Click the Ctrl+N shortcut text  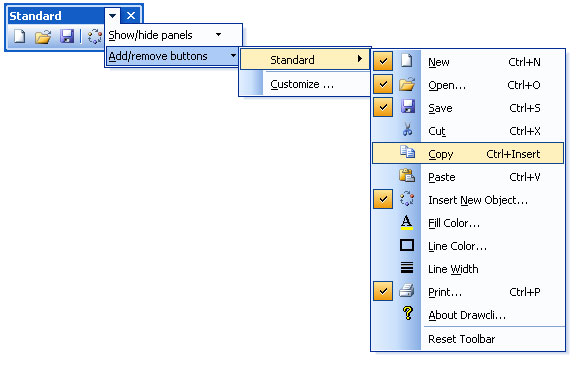pyautogui.click(x=524, y=62)
